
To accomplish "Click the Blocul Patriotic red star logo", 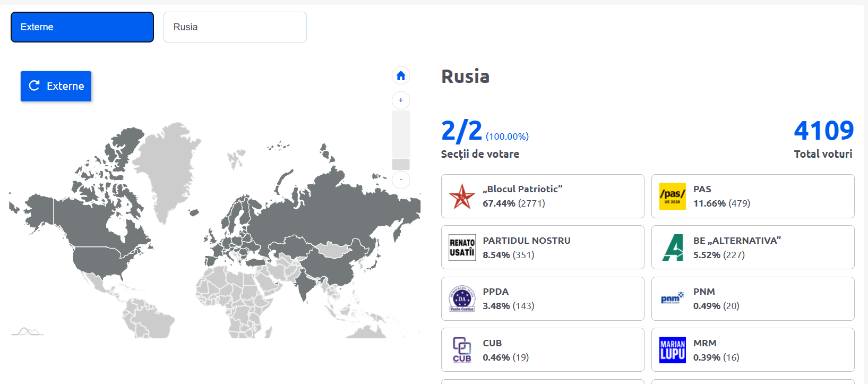I will point(462,197).
